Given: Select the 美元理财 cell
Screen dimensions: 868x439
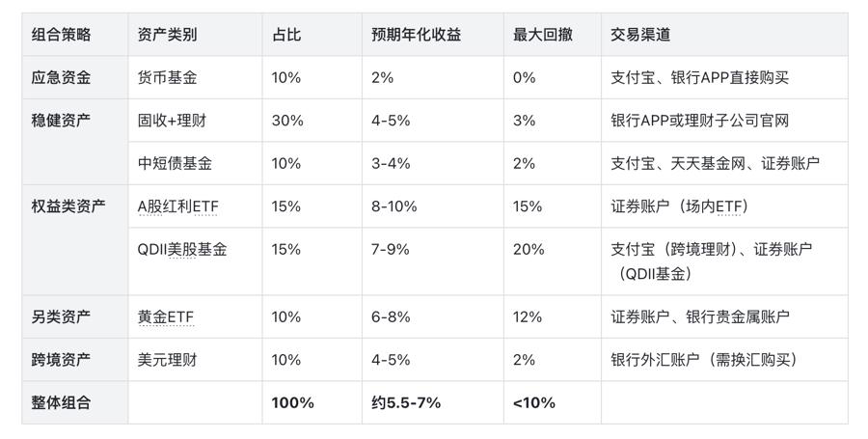Looking at the screenshot, I should coord(167,360).
